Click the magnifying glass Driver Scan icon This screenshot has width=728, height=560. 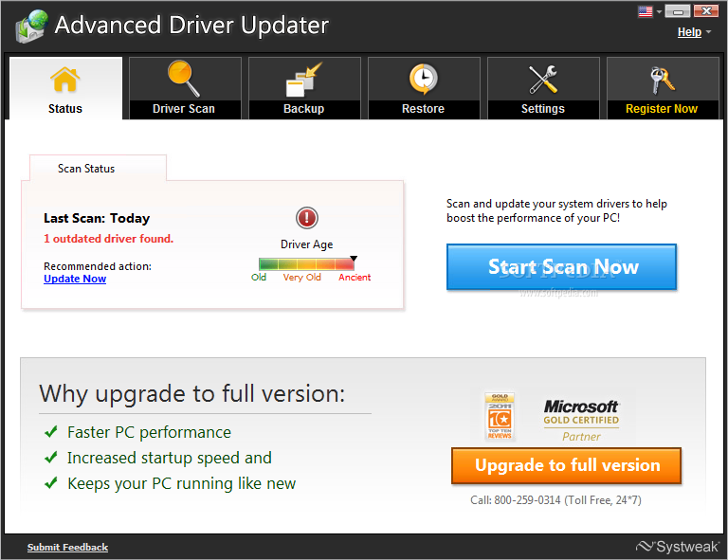tap(184, 79)
